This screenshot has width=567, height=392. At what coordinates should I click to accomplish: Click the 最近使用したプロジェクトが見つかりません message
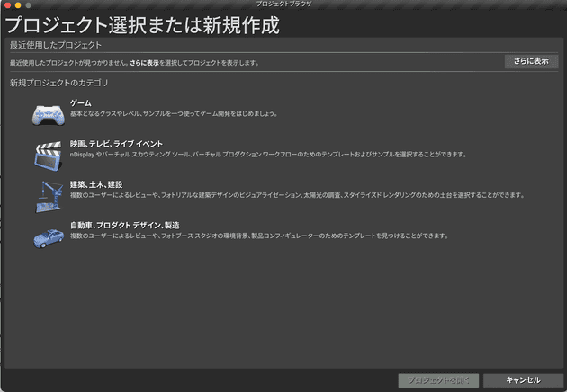point(134,63)
